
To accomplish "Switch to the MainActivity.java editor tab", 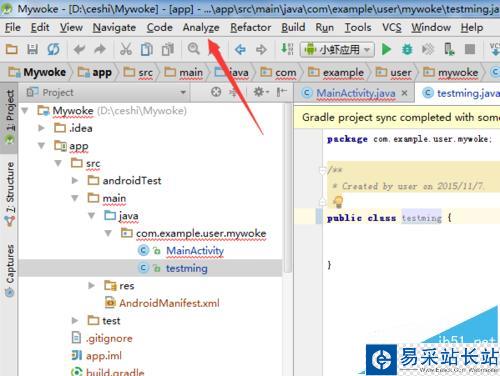I will point(355,93).
